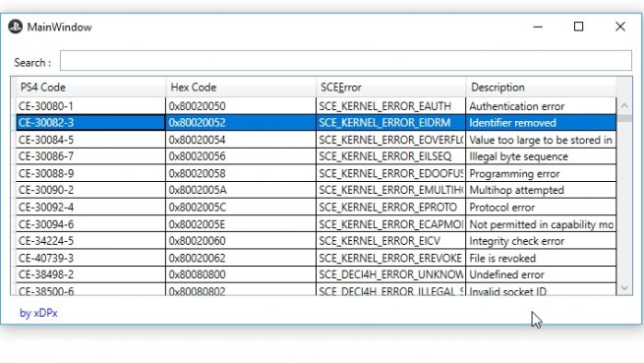The image size is (644, 363).
Task: Select the CE-38498-2 row
Action: pyautogui.click(x=317, y=274)
